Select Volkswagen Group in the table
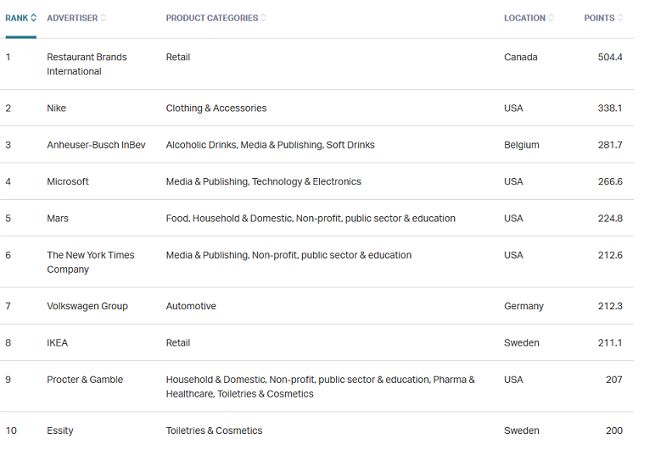Viewport: 655px width, 461px height. 87,306
